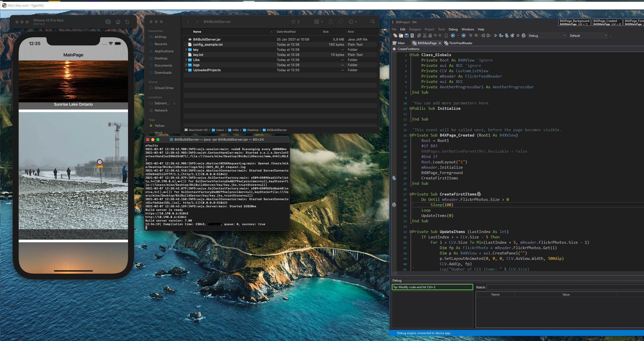Click the Run (play) toolbar icon

point(496,36)
